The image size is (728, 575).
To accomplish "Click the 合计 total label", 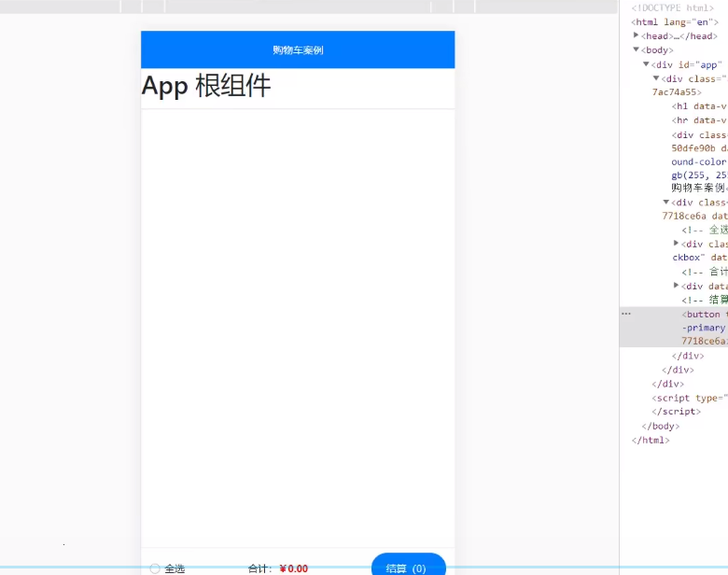I will [x=260, y=568].
